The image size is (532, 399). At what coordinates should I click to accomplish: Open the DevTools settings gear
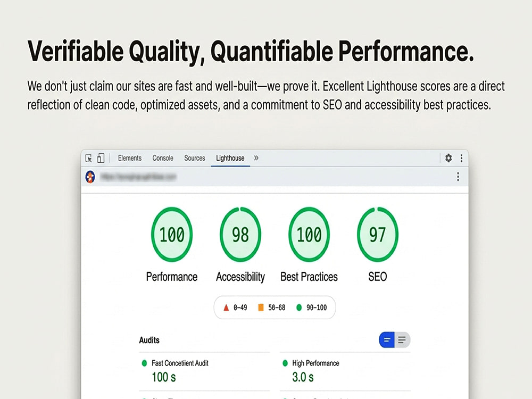click(x=448, y=158)
